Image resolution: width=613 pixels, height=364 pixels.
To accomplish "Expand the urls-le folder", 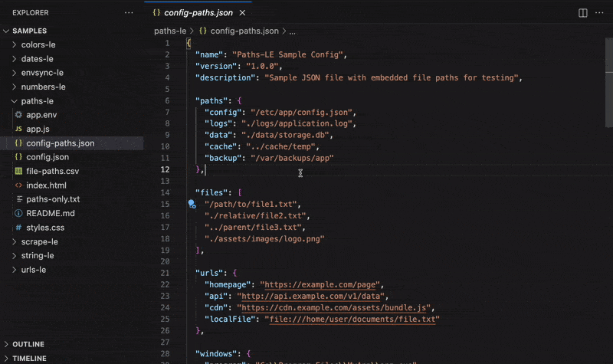I will (14, 270).
